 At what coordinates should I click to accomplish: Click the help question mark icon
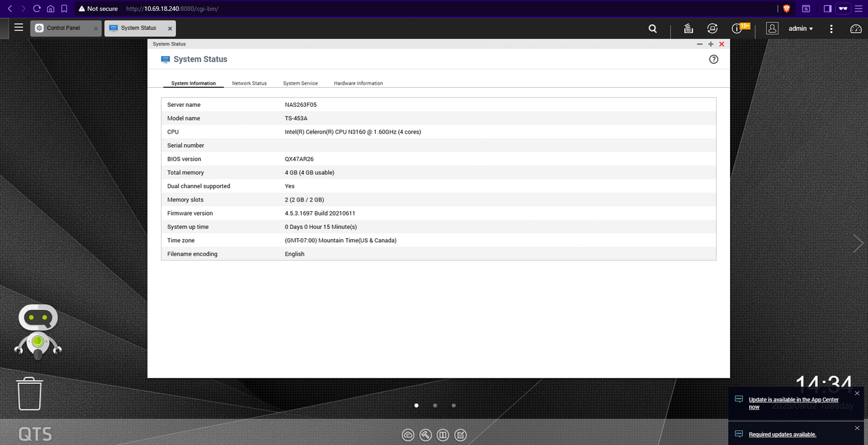point(713,59)
